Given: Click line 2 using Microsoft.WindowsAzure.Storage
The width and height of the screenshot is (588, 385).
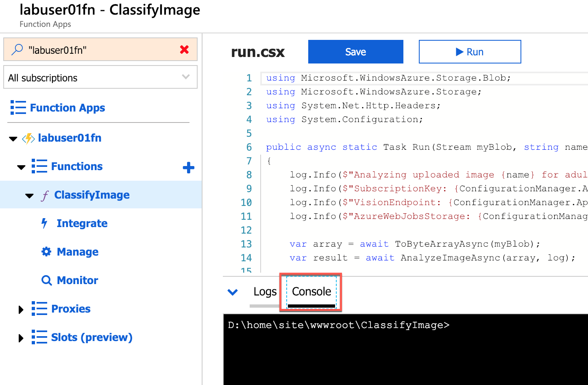Looking at the screenshot, I should coord(374,92).
